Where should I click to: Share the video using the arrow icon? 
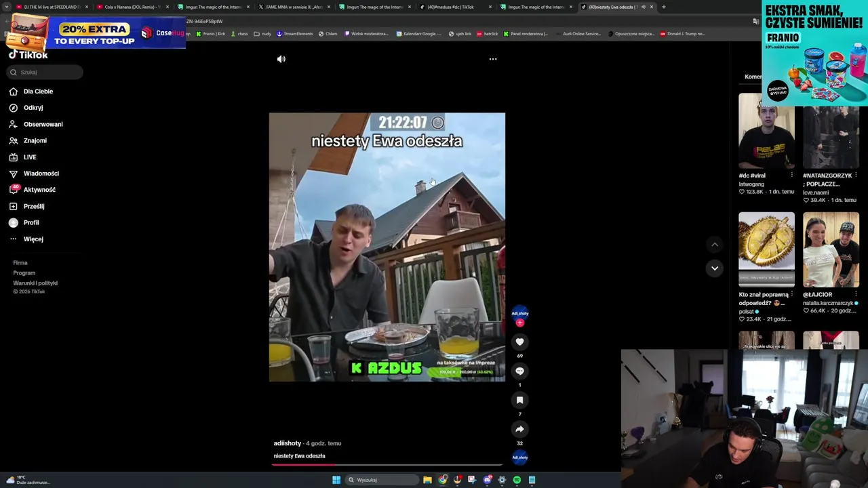[x=519, y=429]
